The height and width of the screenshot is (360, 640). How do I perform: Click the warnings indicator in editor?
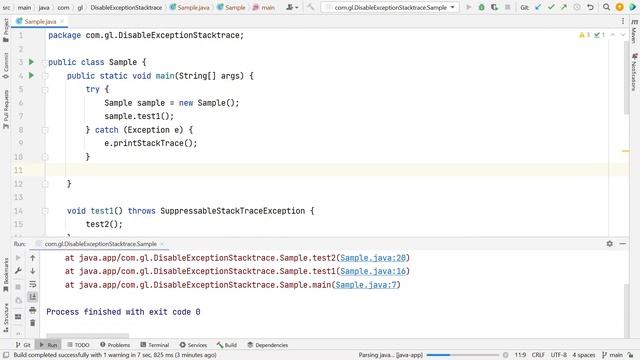click(x=584, y=35)
